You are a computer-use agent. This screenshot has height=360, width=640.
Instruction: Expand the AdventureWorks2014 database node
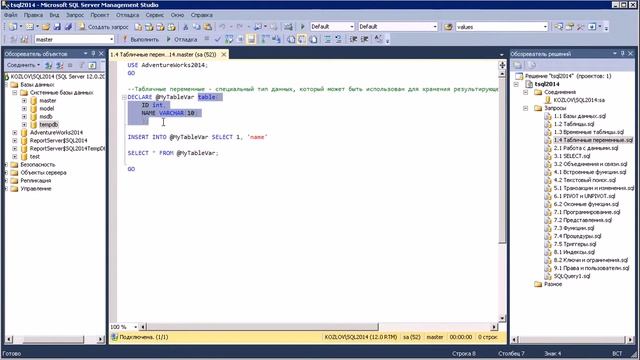15,133
